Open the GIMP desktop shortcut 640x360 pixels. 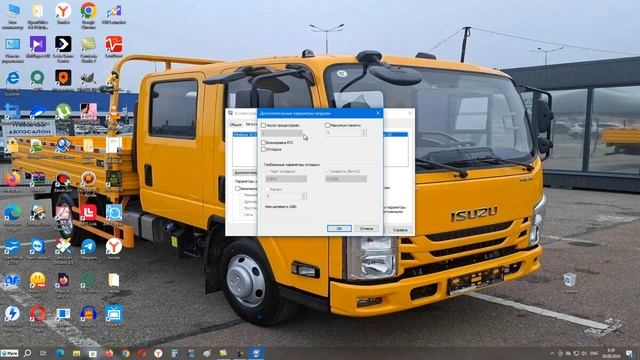coord(87,78)
